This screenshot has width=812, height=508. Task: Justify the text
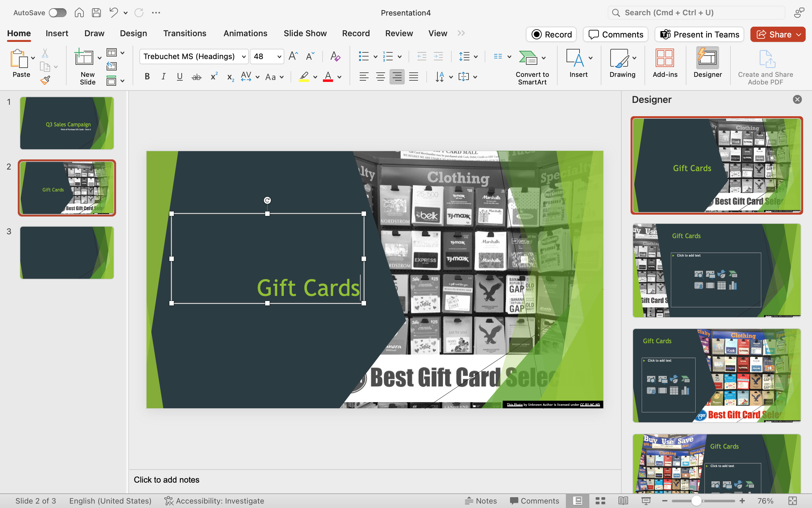[x=413, y=77]
